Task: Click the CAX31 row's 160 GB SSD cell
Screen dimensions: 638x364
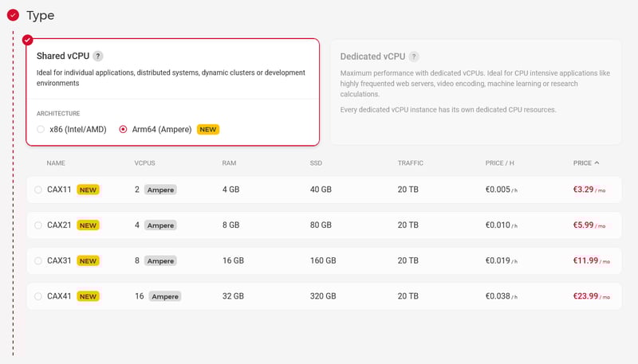Action: click(323, 260)
